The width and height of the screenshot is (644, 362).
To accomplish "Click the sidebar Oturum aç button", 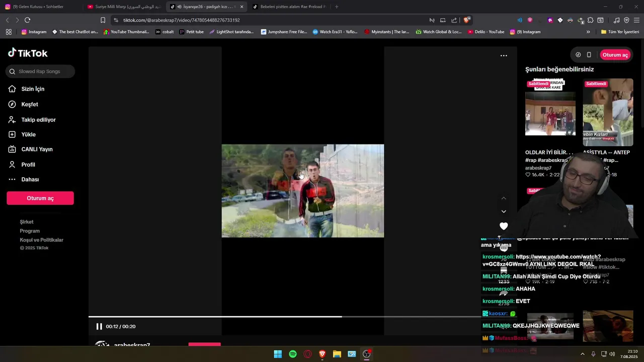I will pos(40,198).
